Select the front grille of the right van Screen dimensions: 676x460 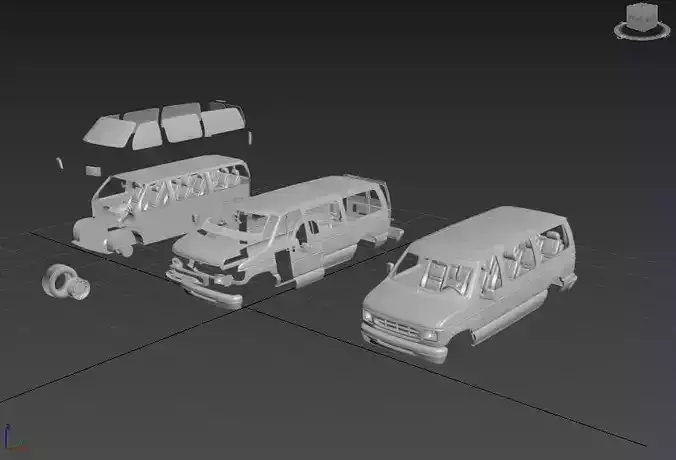pos(397,328)
